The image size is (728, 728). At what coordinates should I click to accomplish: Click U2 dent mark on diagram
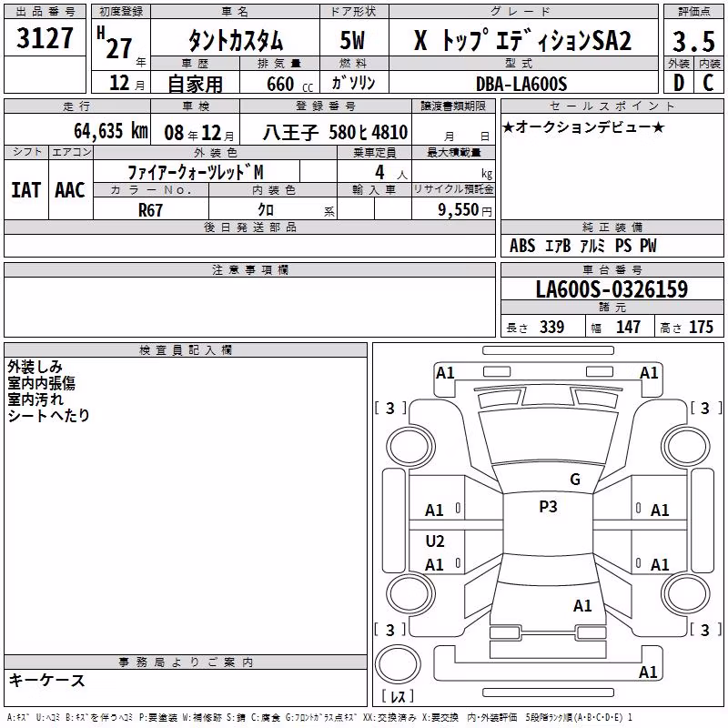(x=435, y=541)
